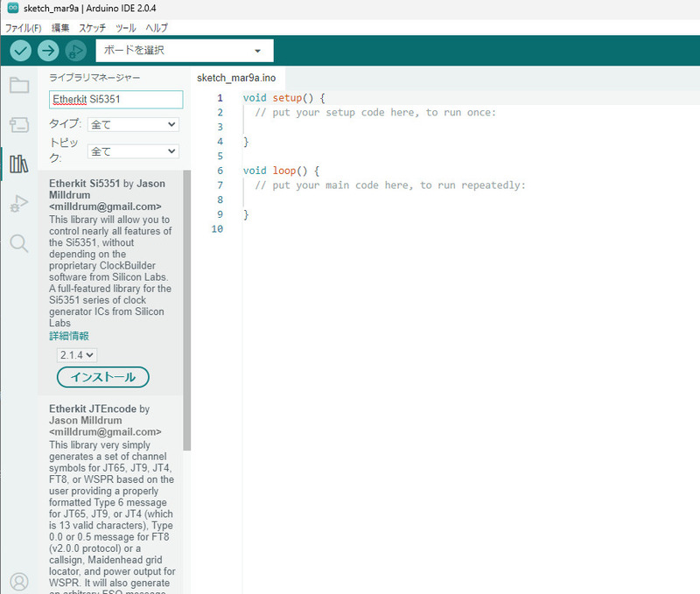
Task: Expand the board selection dropdown
Action: (185, 51)
